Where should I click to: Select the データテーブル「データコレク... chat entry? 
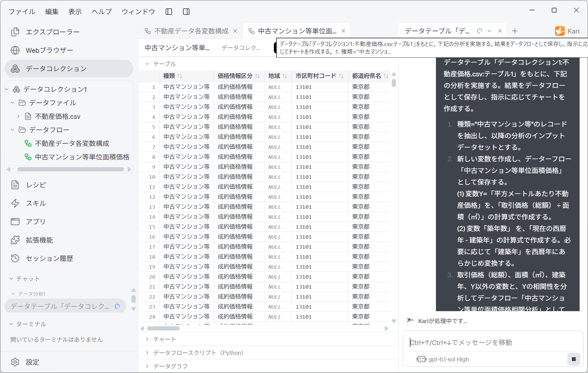tap(65, 306)
